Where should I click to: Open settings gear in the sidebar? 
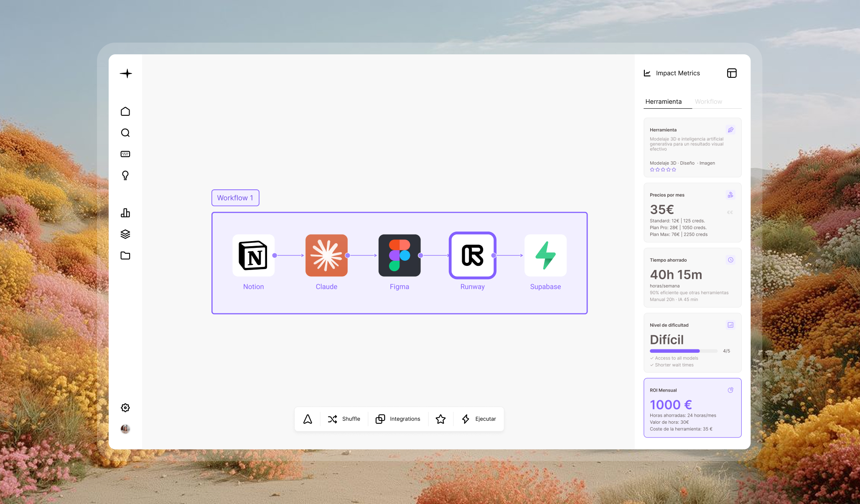click(125, 408)
